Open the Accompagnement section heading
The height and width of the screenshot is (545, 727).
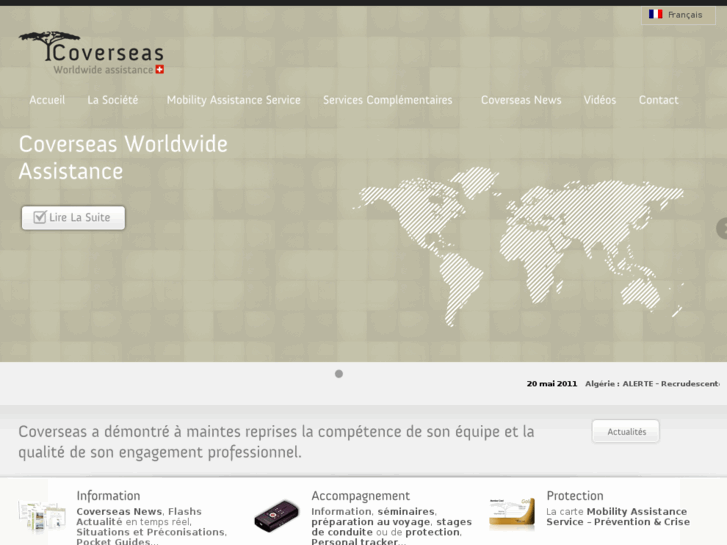[361, 496]
